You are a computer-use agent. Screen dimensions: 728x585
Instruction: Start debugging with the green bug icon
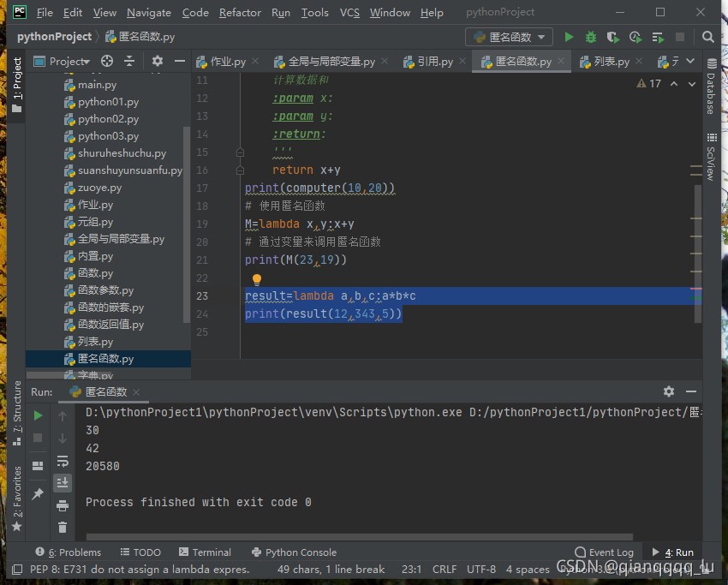(x=591, y=37)
